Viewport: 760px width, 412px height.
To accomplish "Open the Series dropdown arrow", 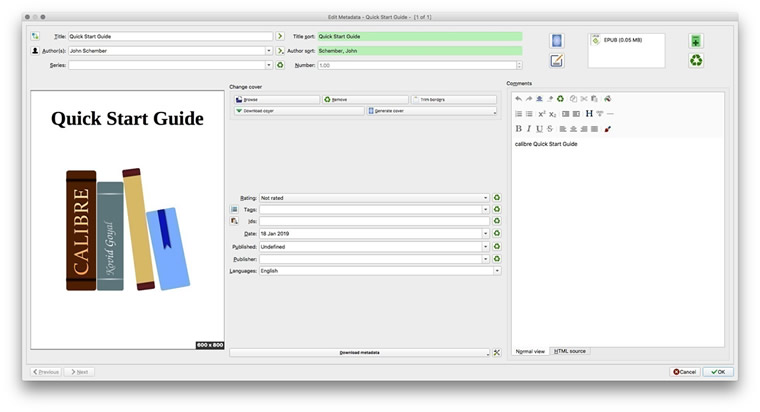I will 269,65.
